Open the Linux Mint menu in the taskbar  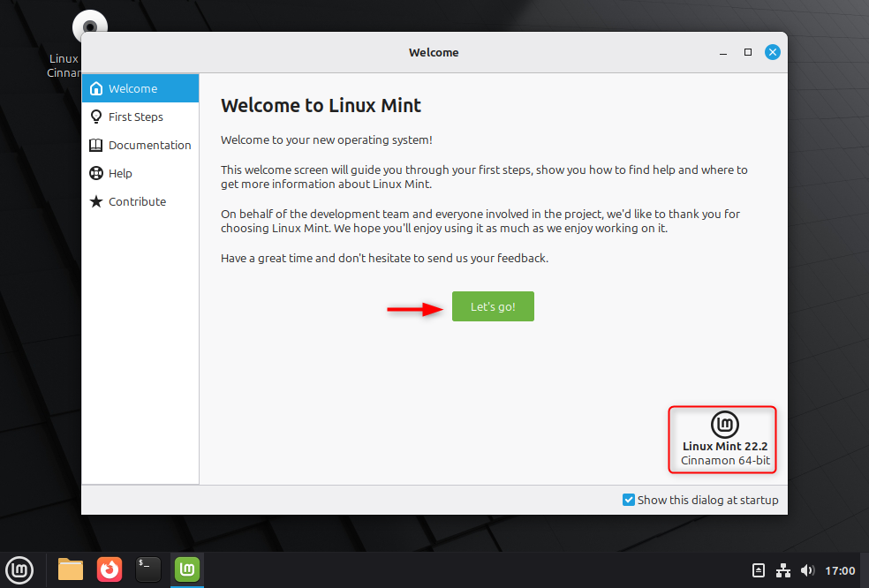[19, 569]
